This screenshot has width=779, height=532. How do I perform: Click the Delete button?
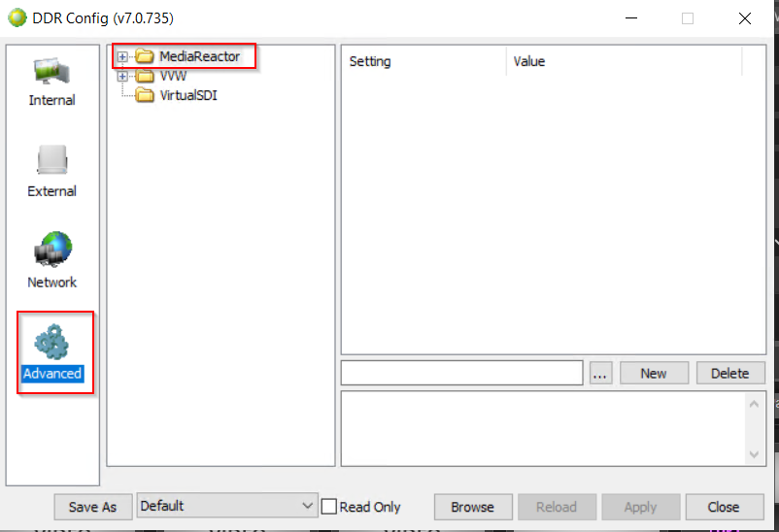tap(729, 373)
